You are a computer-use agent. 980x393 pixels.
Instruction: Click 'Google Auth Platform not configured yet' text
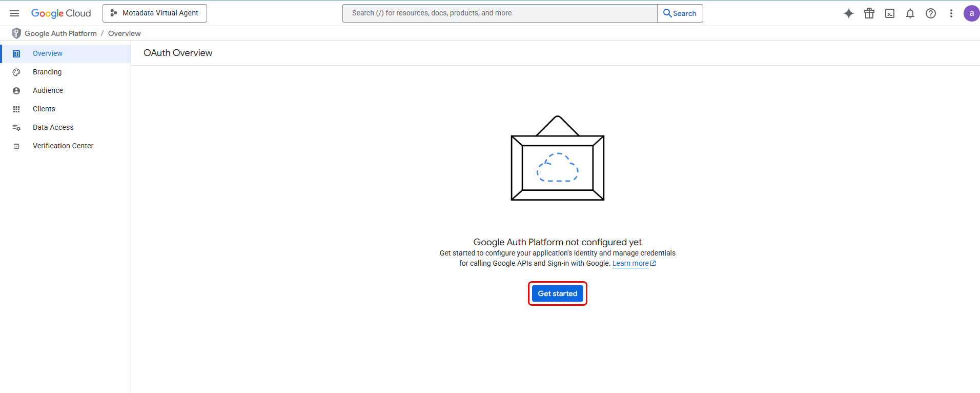558,242
